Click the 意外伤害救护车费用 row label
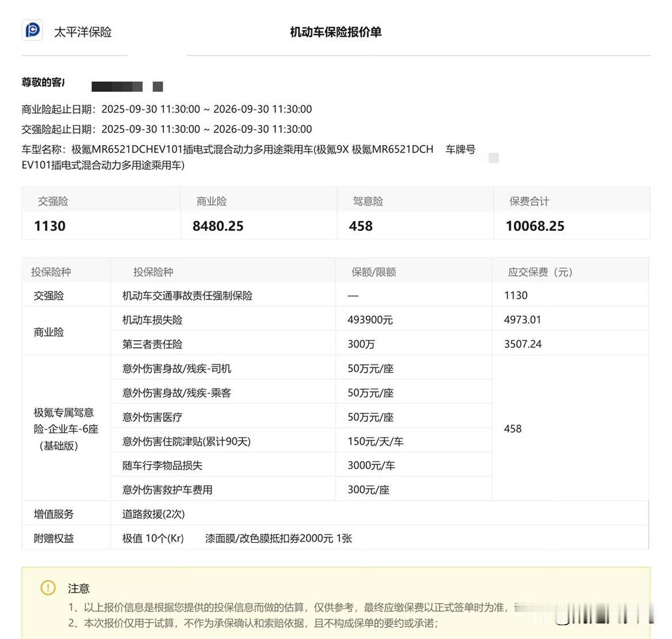The height and width of the screenshot is (639, 672). click(167, 490)
